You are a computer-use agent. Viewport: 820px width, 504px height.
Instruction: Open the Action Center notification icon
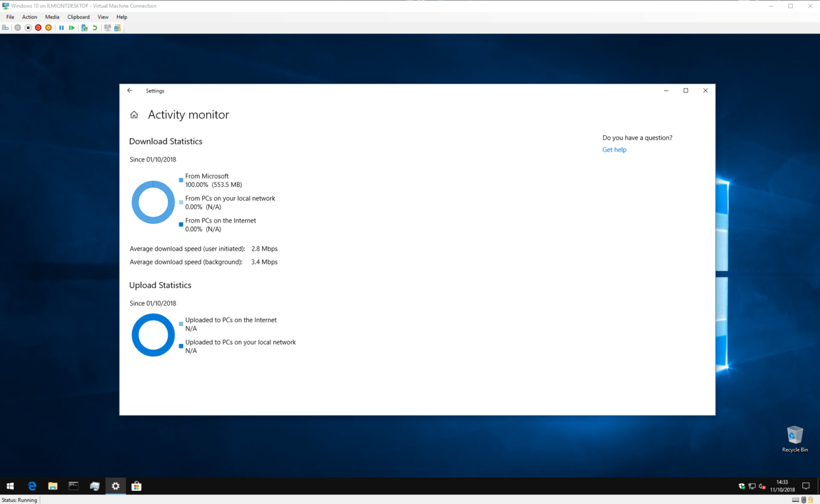(806, 486)
